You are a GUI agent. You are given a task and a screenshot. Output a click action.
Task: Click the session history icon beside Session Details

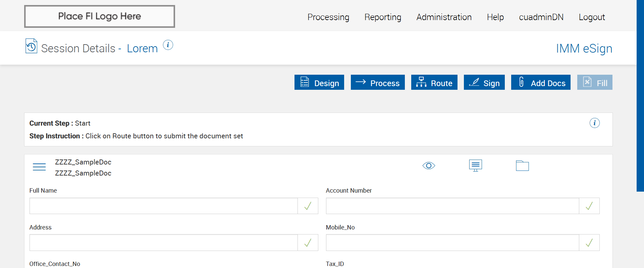coord(31,46)
